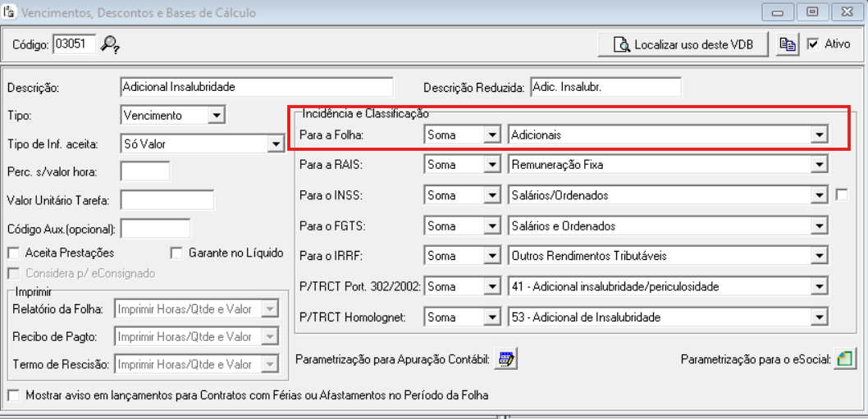Focus the Valor Unitário Tarefa field

point(167,199)
